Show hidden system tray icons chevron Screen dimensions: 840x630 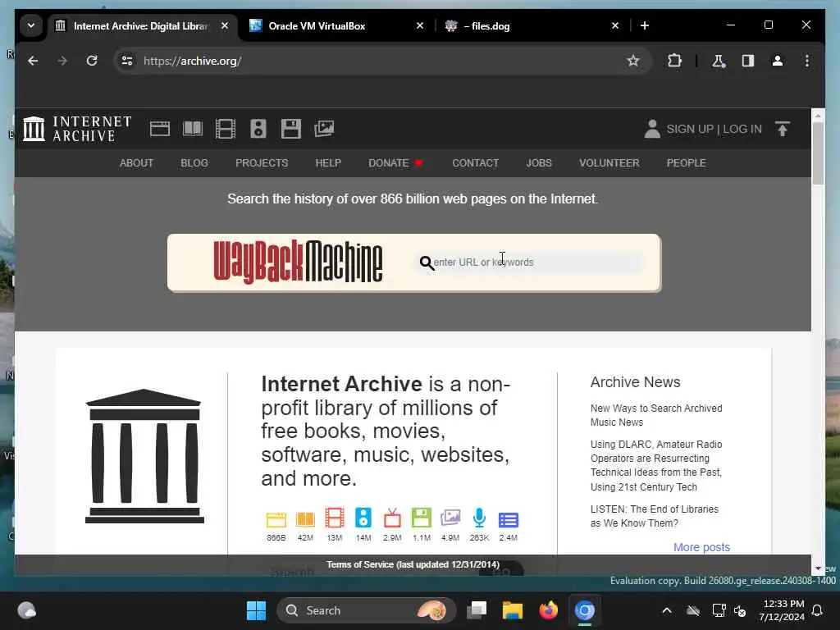click(666, 610)
